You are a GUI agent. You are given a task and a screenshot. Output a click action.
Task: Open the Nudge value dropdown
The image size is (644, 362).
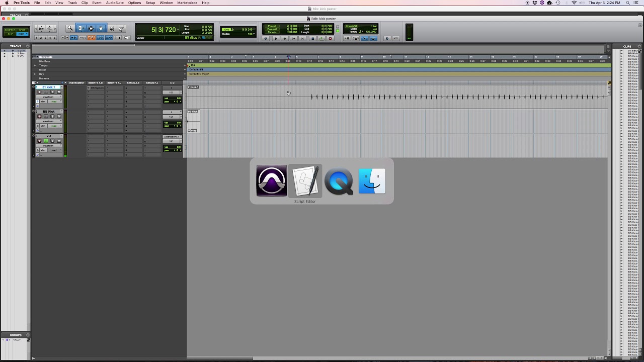[x=254, y=34]
